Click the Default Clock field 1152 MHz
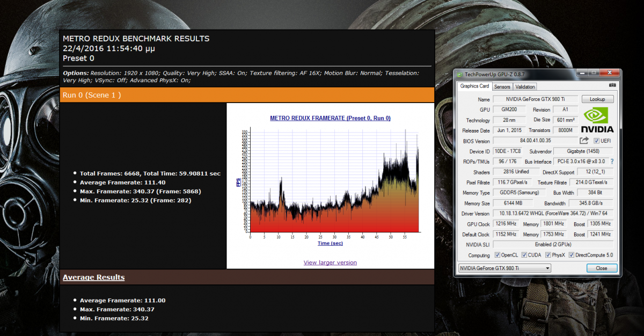 coord(506,235)
